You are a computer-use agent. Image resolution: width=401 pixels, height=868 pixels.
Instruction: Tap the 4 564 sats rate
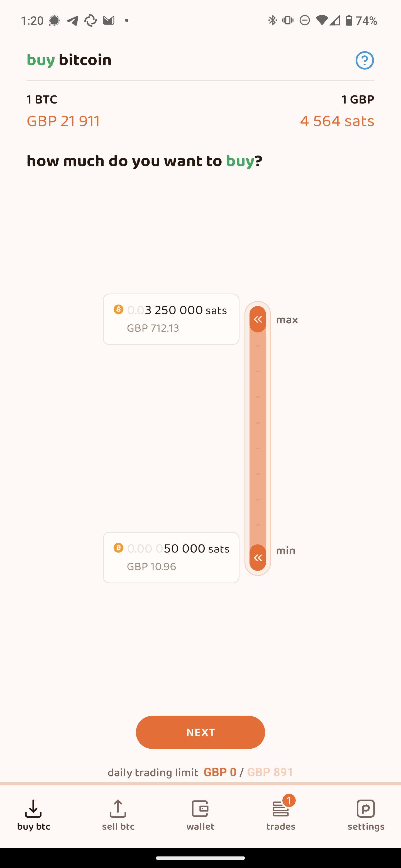click(x=337, y=121)
